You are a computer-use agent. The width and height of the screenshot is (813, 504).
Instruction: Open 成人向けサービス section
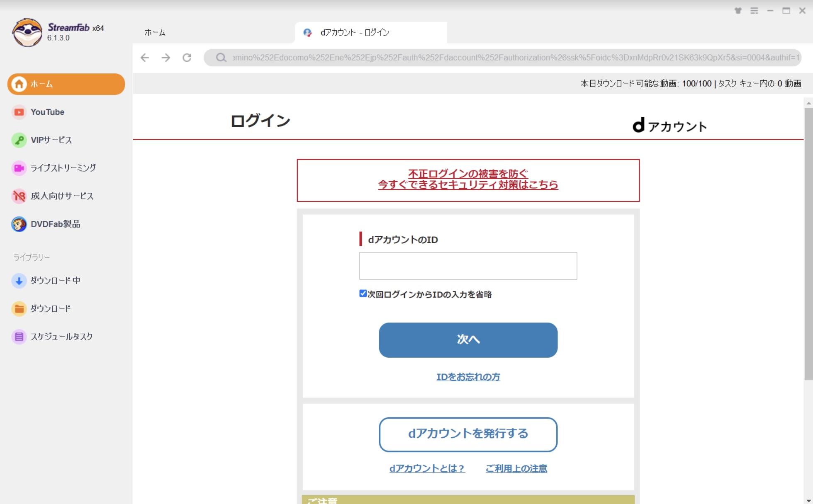pyautogui.click(x=62, y=196)
